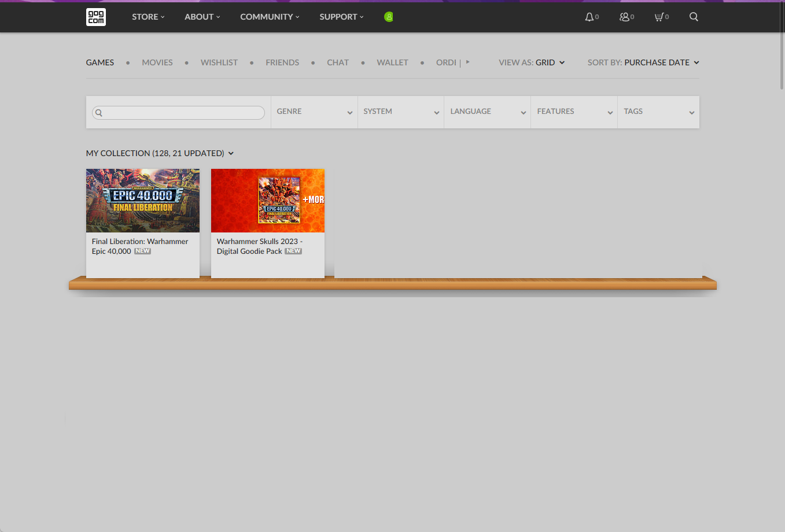Click the GOG.com logo
The height and width of the screenshot is (532, 785).
tap(96, 17)
